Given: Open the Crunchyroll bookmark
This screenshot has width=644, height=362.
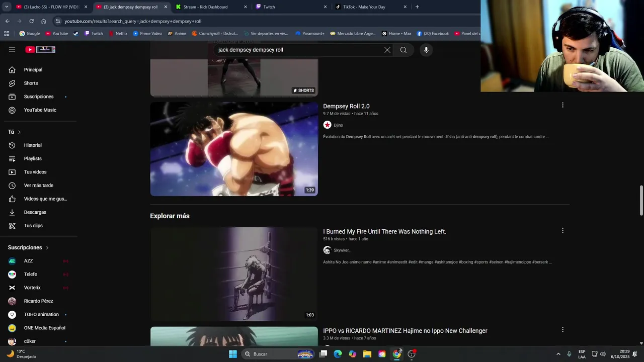Looking at the screenshot, I should [x=215, y=34].
